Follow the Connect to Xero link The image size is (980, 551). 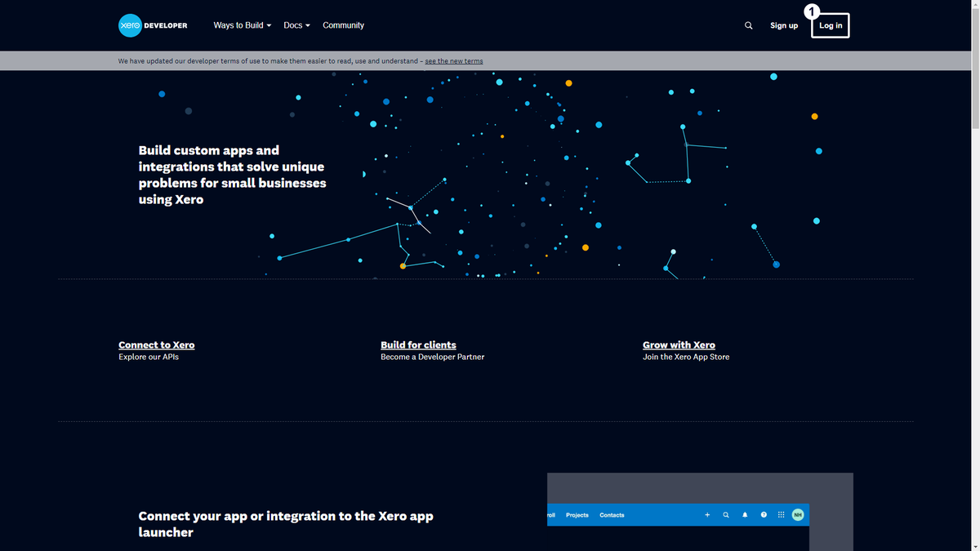tap(156, 345)
